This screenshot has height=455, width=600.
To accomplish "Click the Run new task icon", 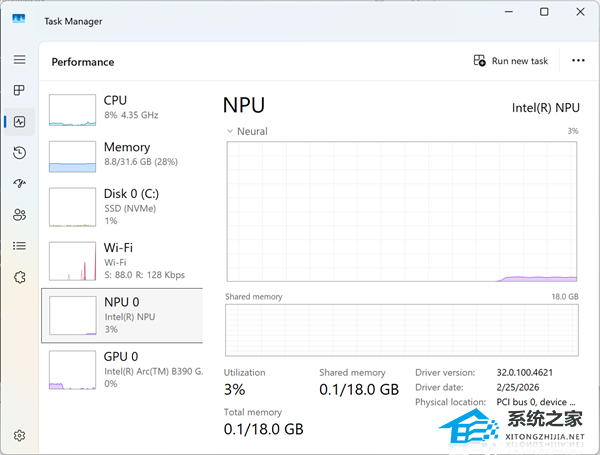I will click(479, 60).
